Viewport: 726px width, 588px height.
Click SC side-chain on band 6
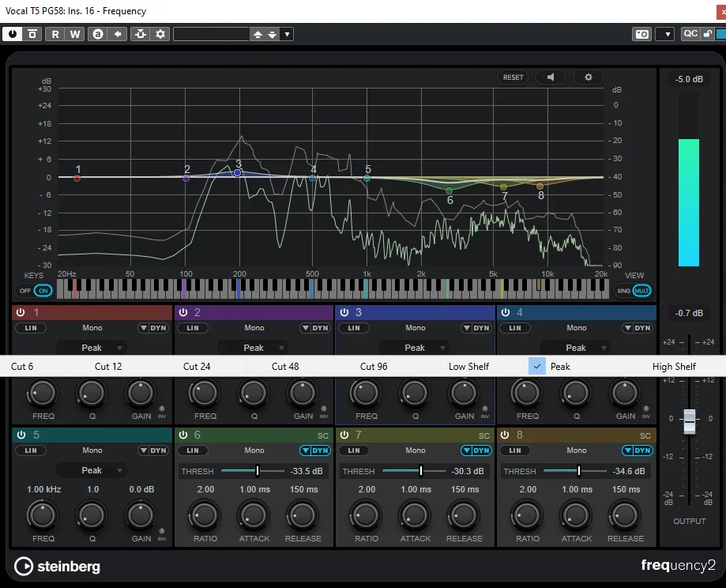(323, 435)
